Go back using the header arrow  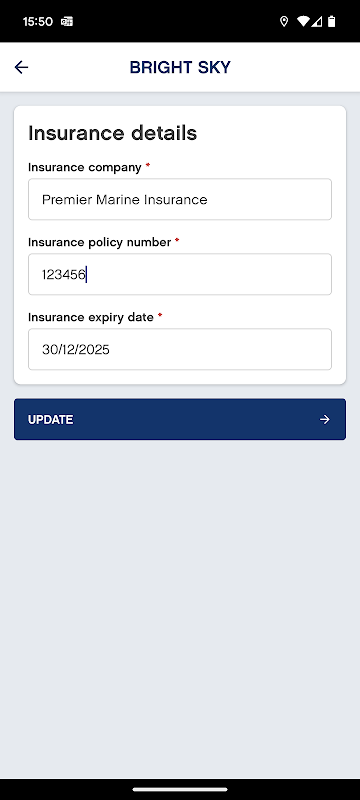(x=21, y=67)
